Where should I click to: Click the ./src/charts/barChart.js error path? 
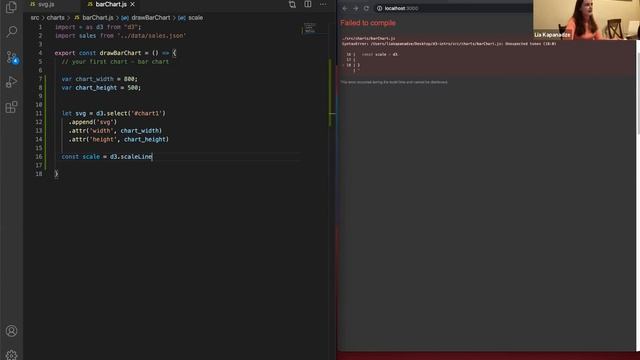pyautogui.click(x=369, y=38)
